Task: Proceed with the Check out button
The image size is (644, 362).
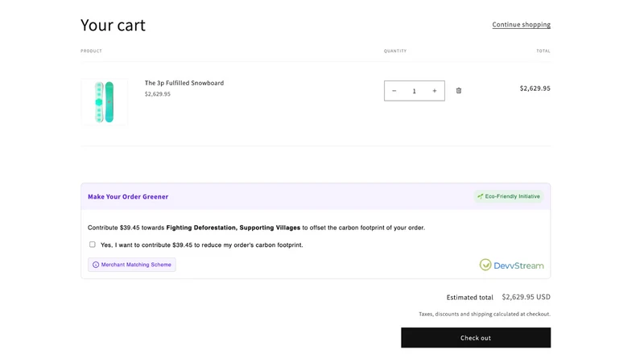Action: 476,338
